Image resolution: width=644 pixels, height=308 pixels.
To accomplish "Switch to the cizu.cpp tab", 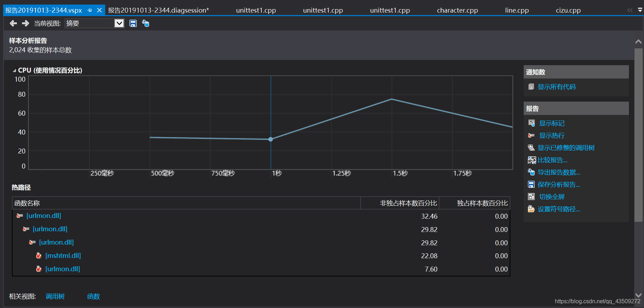I will click(x=568, y=10).
